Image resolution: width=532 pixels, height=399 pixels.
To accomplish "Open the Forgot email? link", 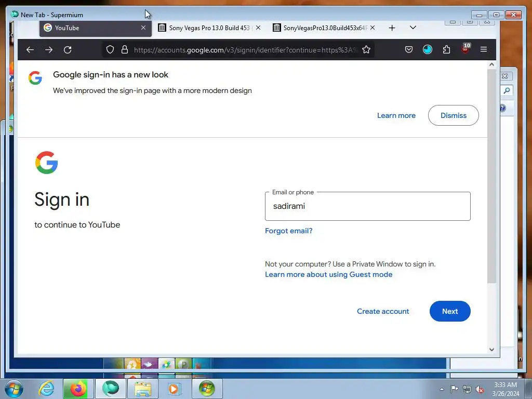I will tap(289, 231).
